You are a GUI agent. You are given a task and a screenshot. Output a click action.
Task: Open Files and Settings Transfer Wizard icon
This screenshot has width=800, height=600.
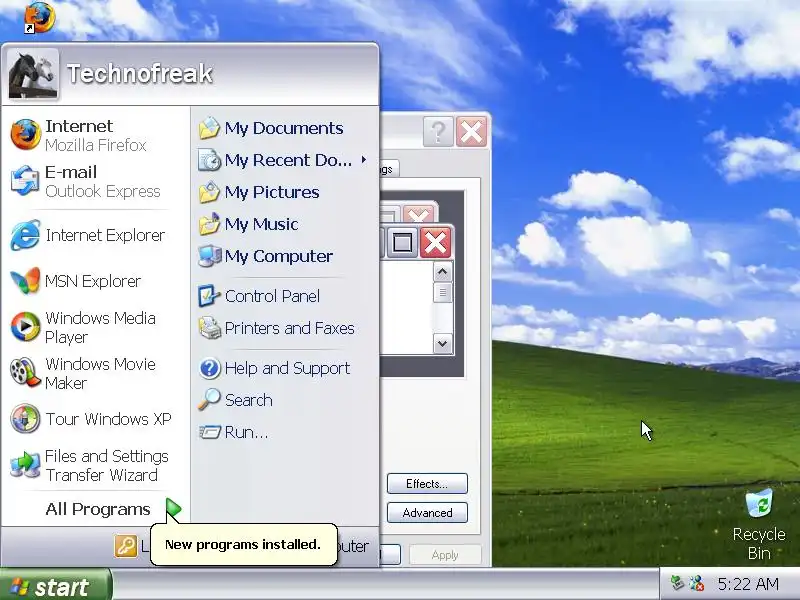coord(26,465)
